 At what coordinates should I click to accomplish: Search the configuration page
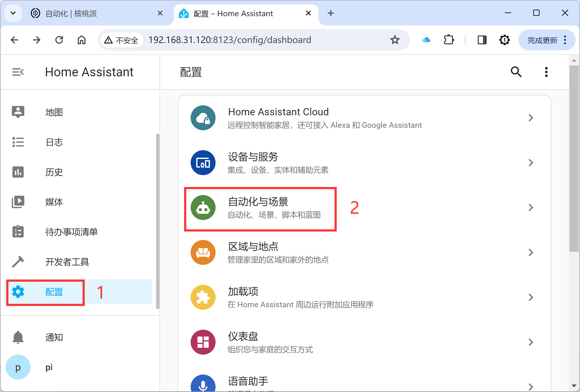pyautogui.click(x=516, y=72)
